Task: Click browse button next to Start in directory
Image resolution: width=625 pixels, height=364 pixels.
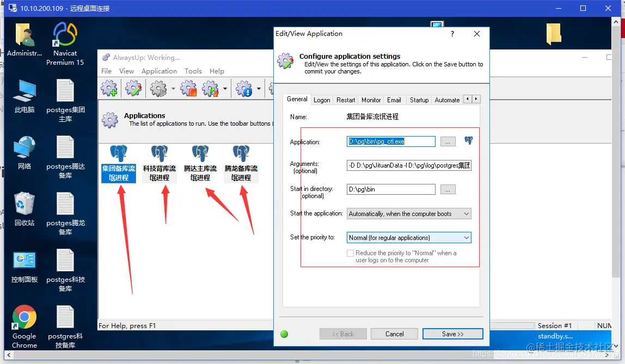Action: click(448, 189)
